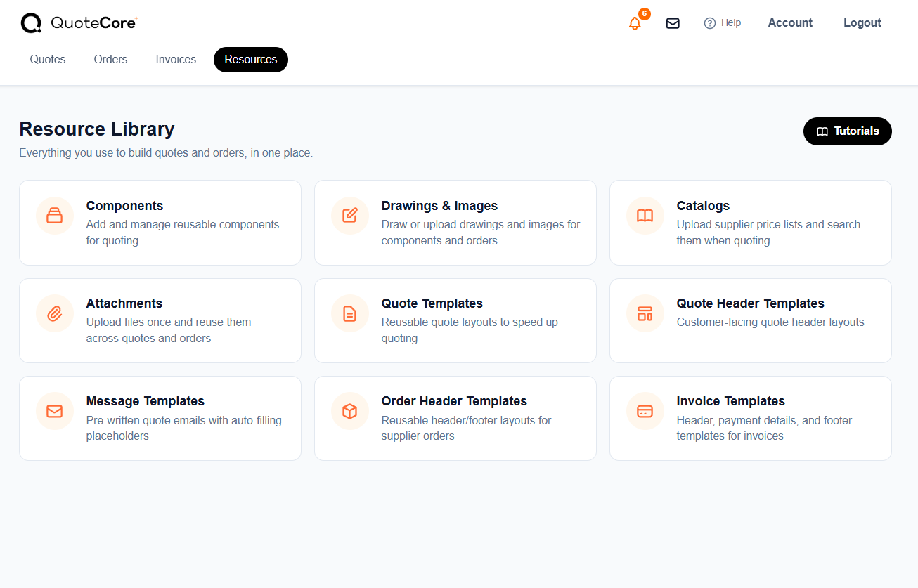Screen dimensions: 918x588
Task: Click the Order Header Templates box icon
Action: (x=350, y=411)
